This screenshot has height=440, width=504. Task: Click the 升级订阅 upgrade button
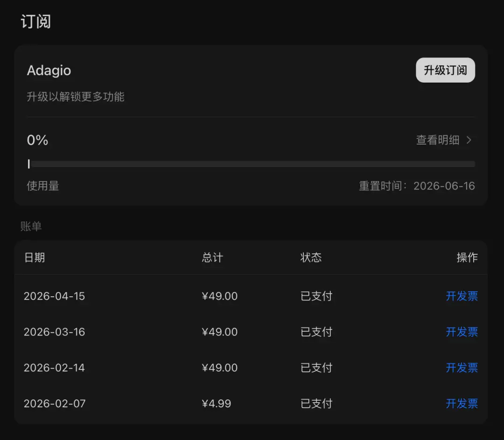click(445, 70)
